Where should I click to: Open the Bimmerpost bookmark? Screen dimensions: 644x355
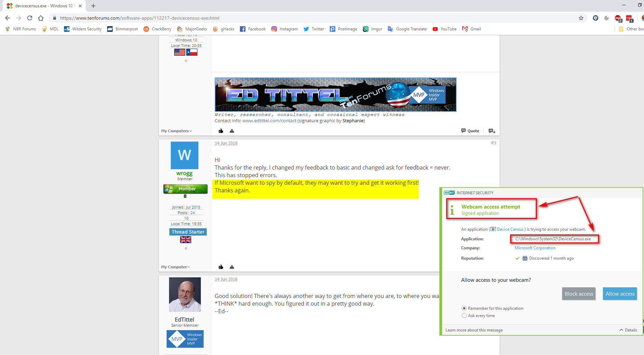[x=123, y=29]
